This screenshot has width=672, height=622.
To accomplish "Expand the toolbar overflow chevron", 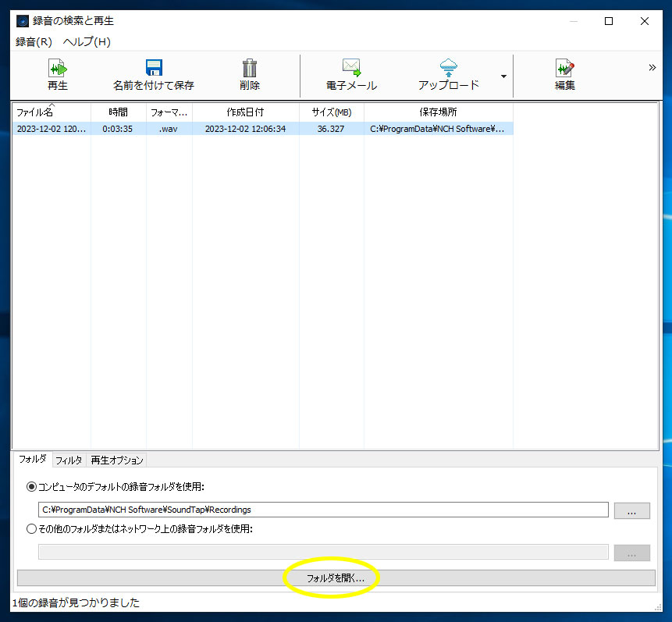I will tap(652, 67).
